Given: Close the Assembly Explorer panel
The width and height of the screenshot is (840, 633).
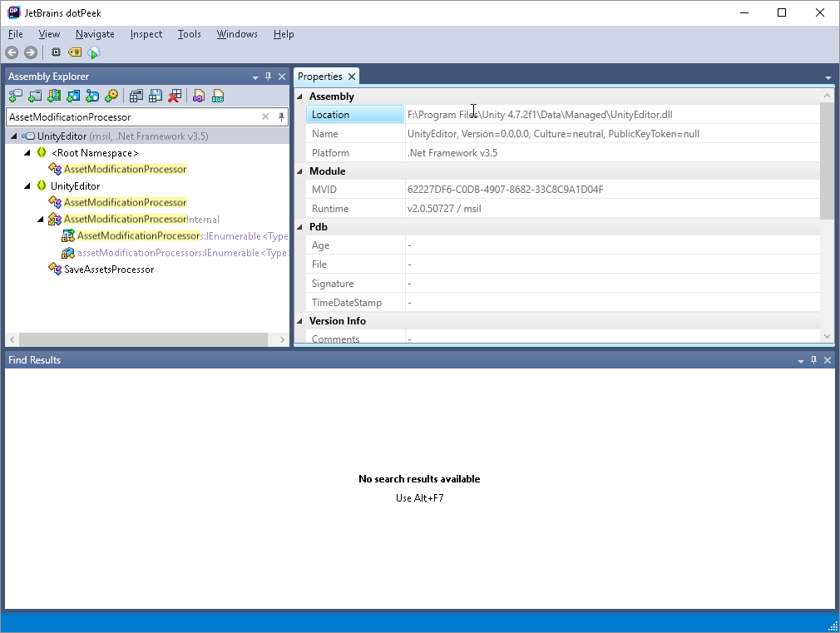Looking at the screenshot, I should (282, 77).
